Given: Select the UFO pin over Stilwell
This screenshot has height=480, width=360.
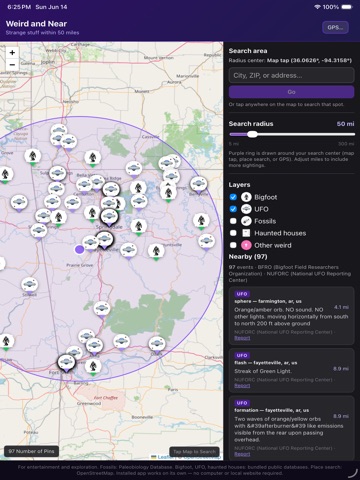Looking at the screenshot, I should tap(30, 286).
